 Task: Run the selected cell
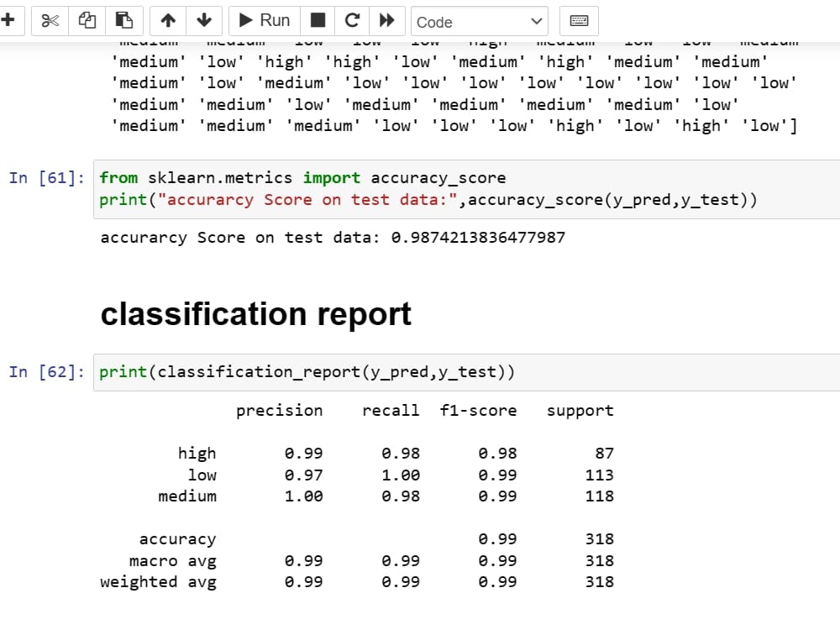point(265,20)
